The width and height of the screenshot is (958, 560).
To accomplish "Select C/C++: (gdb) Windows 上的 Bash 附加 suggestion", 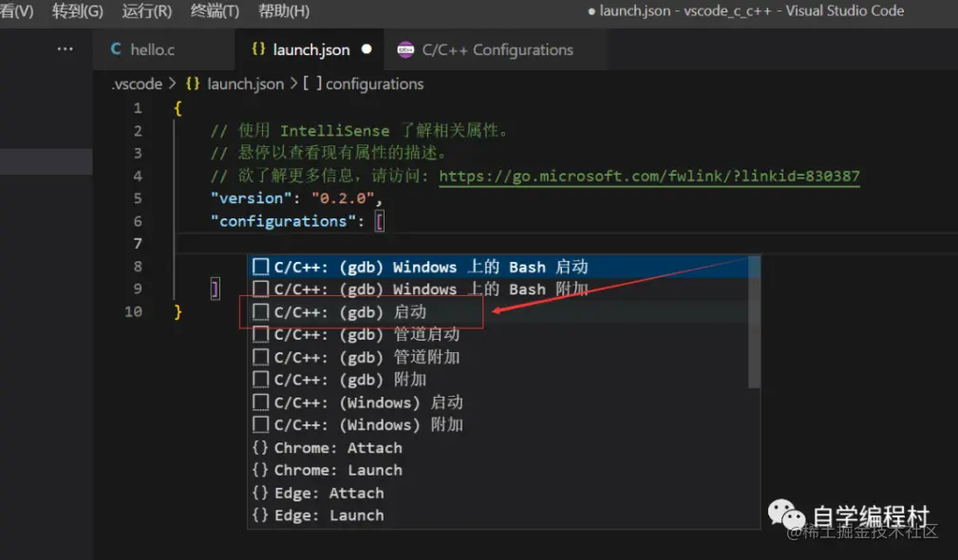I will tap(498, 289).
